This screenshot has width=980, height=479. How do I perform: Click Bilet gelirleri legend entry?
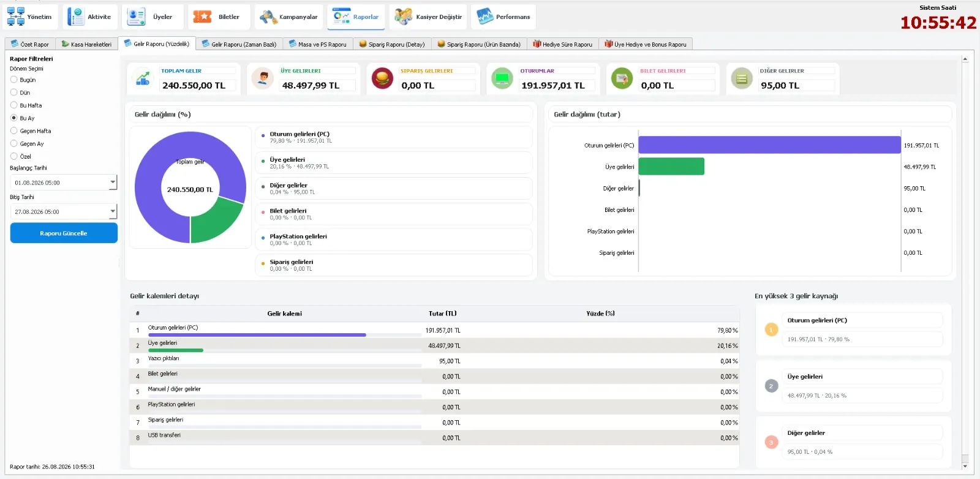394,214
